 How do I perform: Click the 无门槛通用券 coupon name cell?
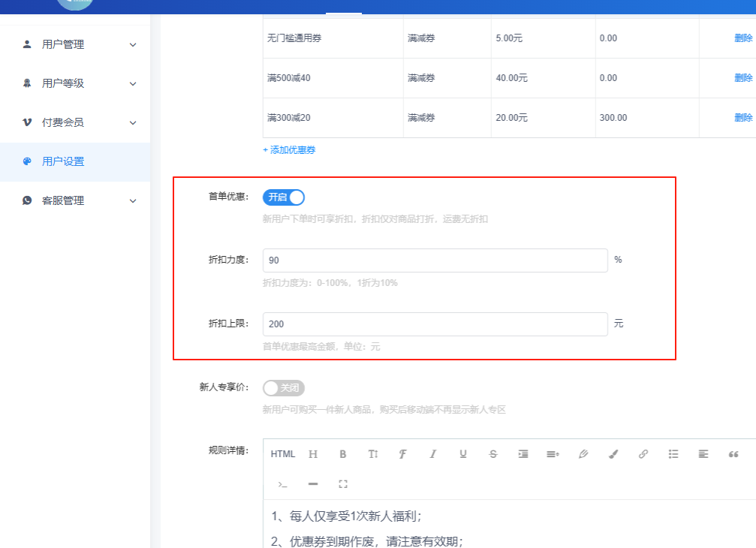[333, 38]
